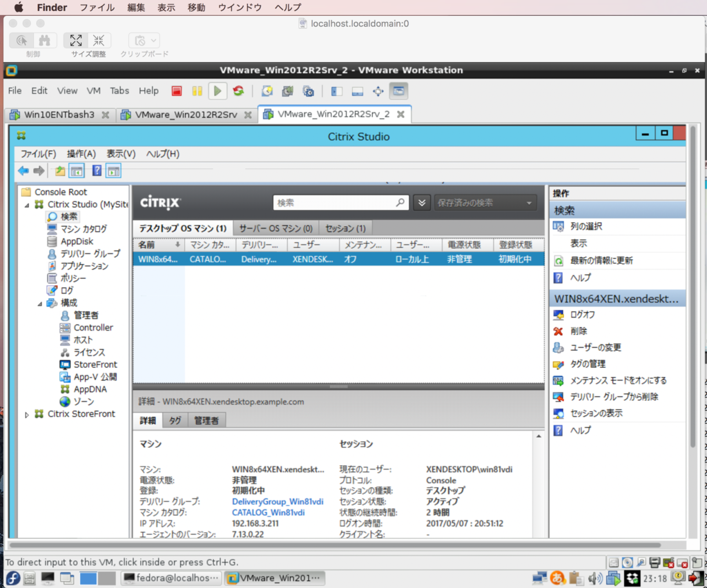Collapse the 構成 tree node
The height and width of the screenshot is (588, 707).
pyautogui.click(x=39, y=304)
